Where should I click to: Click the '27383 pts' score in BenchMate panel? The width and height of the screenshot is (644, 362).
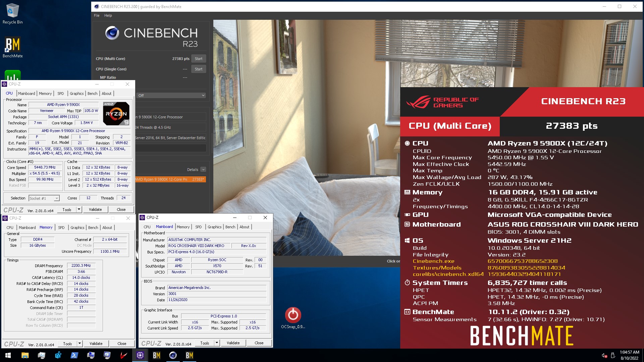(572, 126)
